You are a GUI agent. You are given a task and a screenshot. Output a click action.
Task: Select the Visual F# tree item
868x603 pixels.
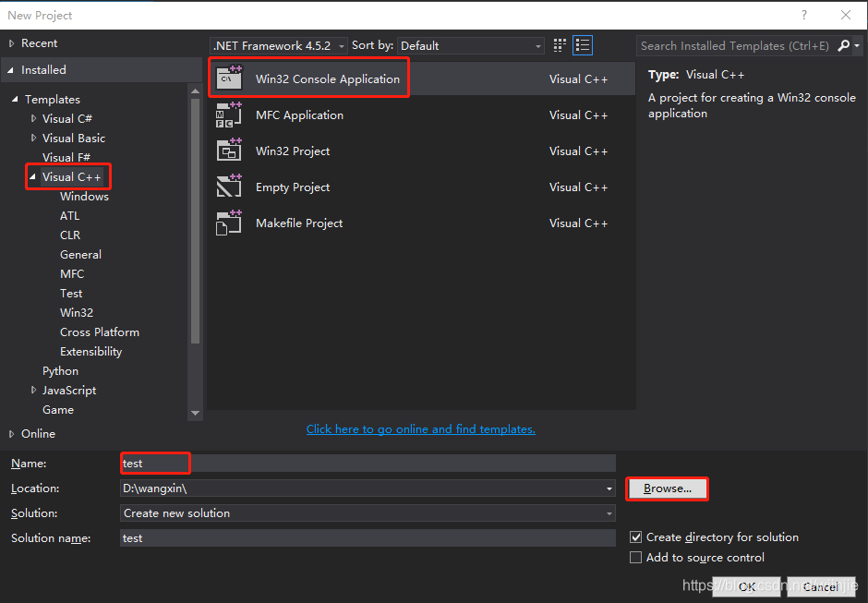coord(66,158)
